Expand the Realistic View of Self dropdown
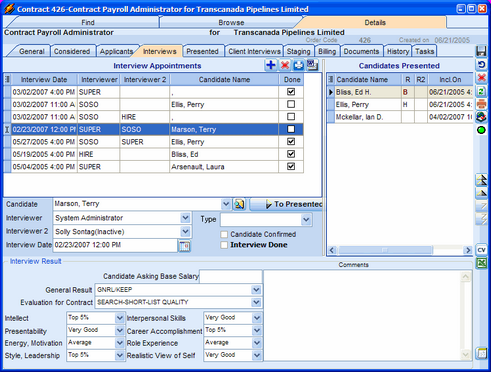This screenshot has width=491, height=372. point(257,355)
